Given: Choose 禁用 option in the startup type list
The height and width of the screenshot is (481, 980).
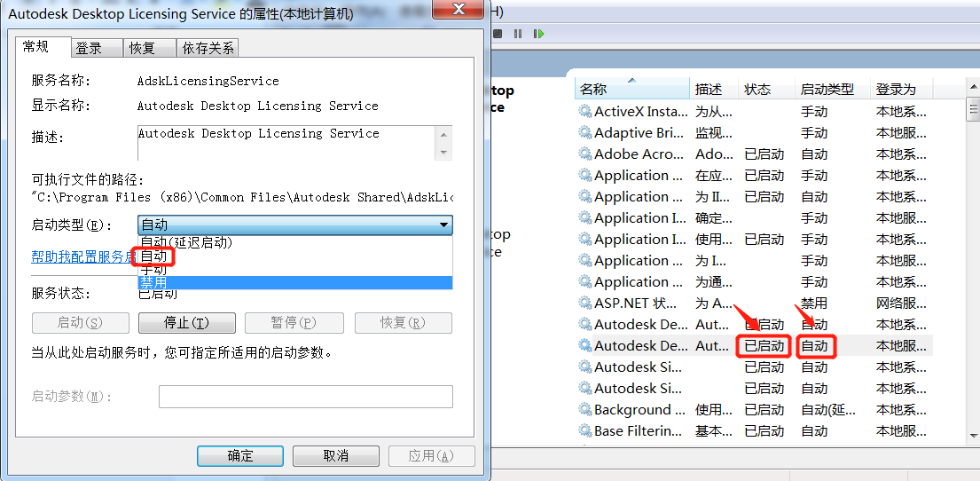Looking at the screenshot, I should point(295,283).
